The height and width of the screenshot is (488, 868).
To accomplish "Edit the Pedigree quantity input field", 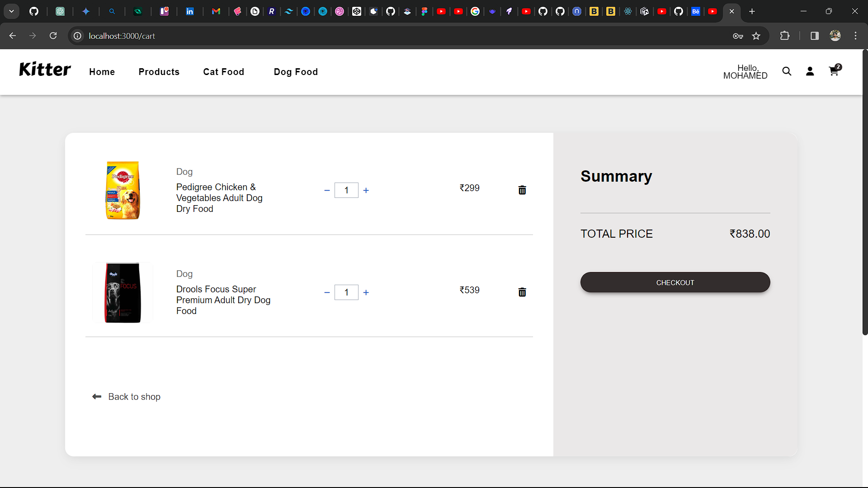I will point(346,190).
